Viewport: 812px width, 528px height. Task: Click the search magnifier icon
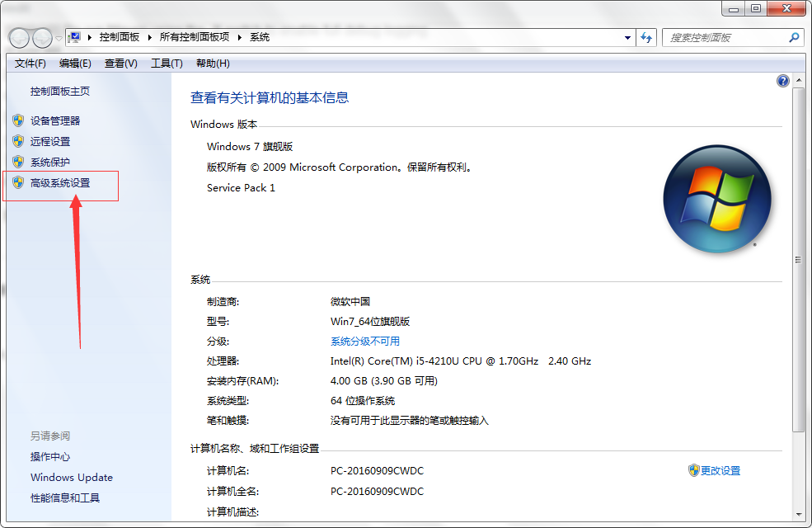pos(792,37)
